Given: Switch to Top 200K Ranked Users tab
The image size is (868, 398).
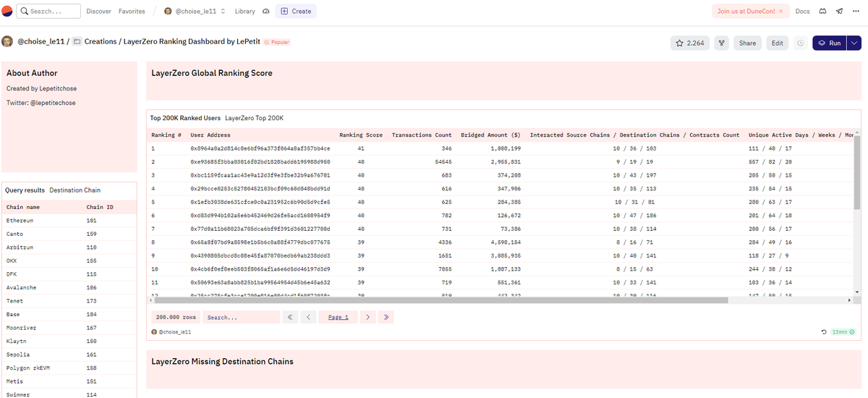Looking at the screenshot, I should [x=184, y=117].
